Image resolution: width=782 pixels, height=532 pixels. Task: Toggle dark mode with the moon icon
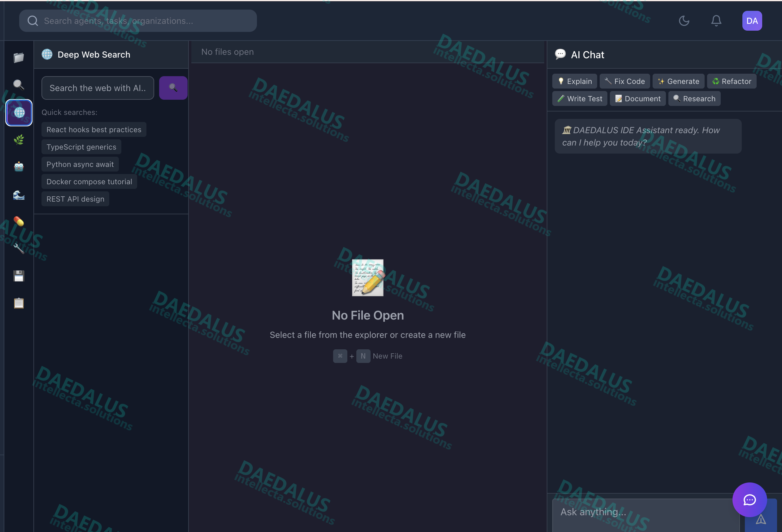684,21
